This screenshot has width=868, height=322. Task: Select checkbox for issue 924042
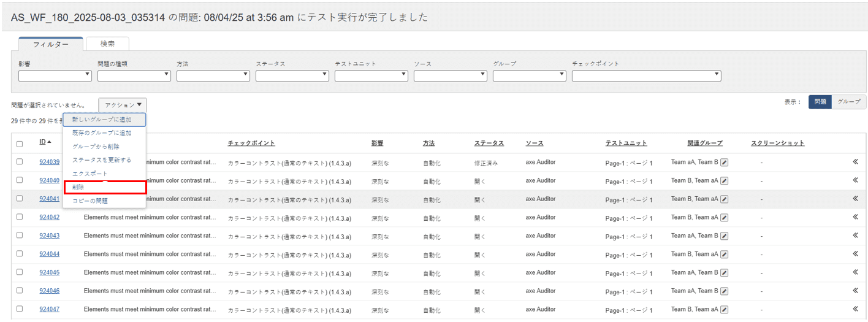click(x=20, y=217)
